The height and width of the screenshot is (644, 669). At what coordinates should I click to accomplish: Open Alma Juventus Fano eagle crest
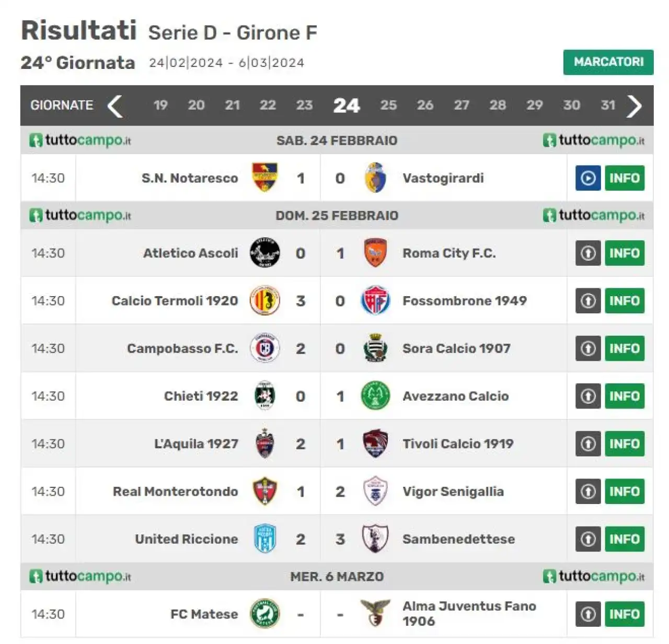point(375,613)
